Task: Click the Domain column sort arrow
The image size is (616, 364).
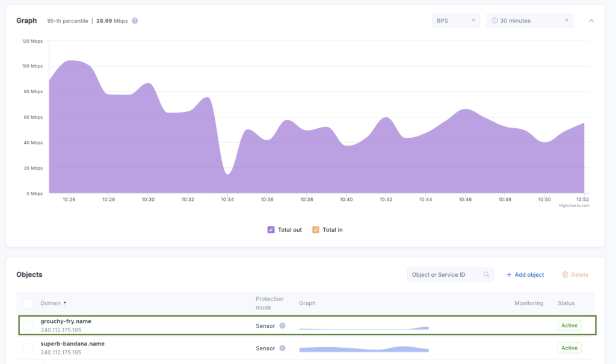Action: pos(65,303)
